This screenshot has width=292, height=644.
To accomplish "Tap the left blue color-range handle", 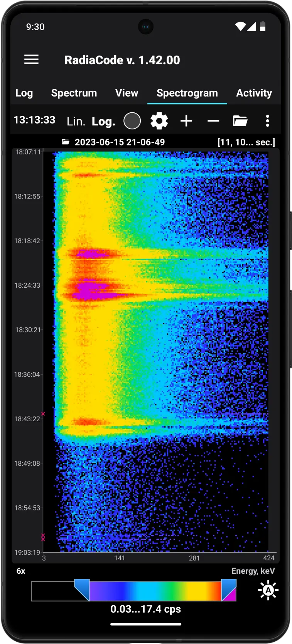I will pyautogui.click(x=82, y=590).
